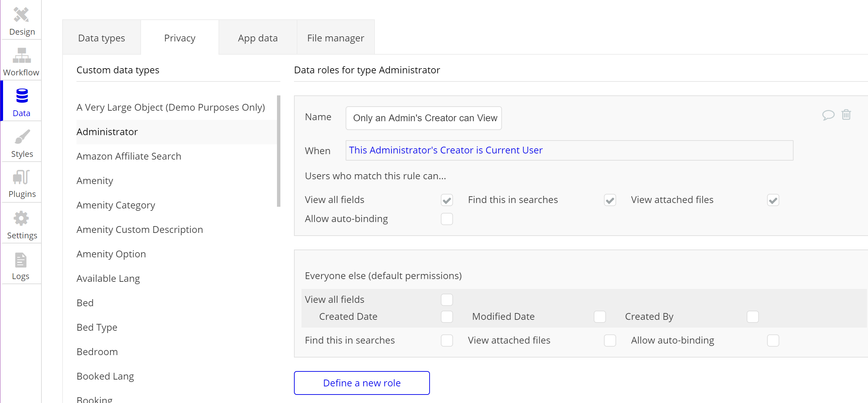This screenshot has height=403, width=868.
Task: Open the Settings gear icon
Action: [21, 218]
